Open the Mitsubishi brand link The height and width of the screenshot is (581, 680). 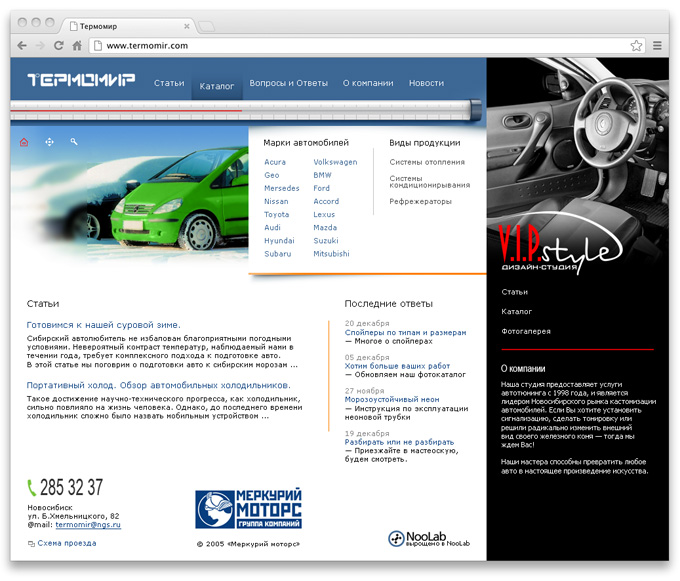click(x=331, y=254)
